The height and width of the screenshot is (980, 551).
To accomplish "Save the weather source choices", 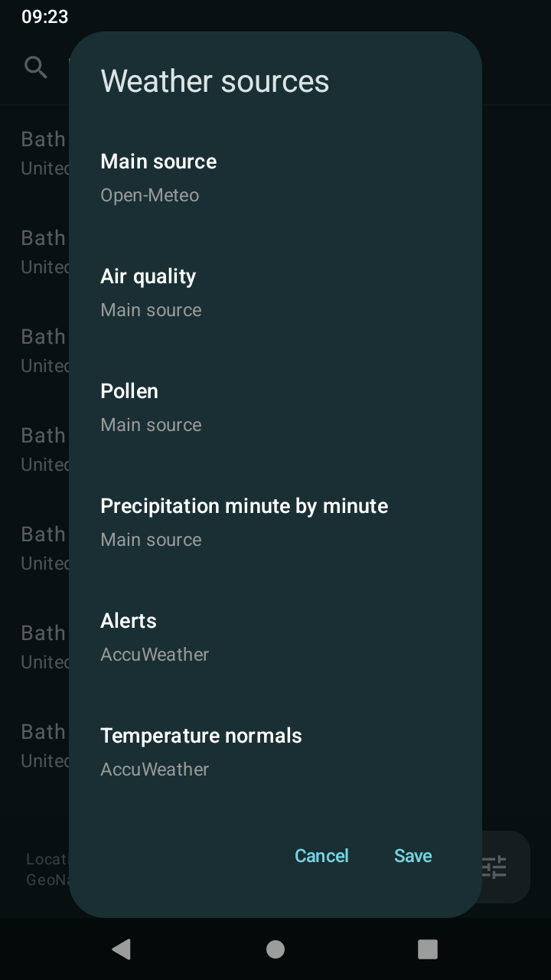I will coord(412,855).
